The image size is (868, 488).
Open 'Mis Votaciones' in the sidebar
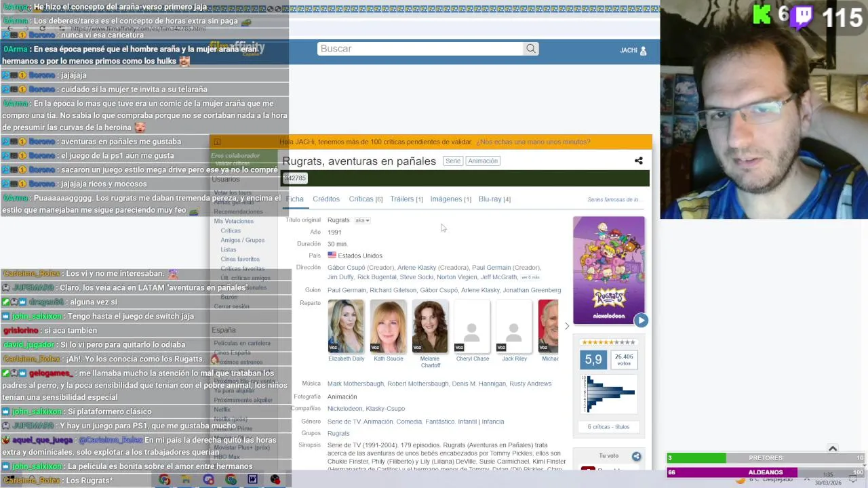233,221
